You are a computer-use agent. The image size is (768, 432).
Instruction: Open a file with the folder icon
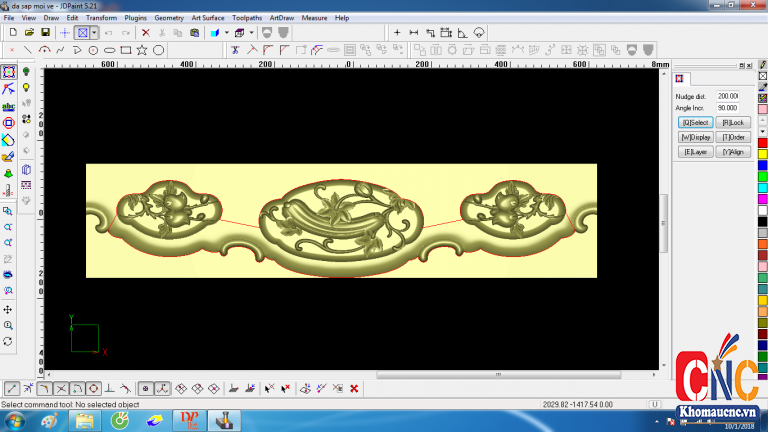[x=29, y=33]
